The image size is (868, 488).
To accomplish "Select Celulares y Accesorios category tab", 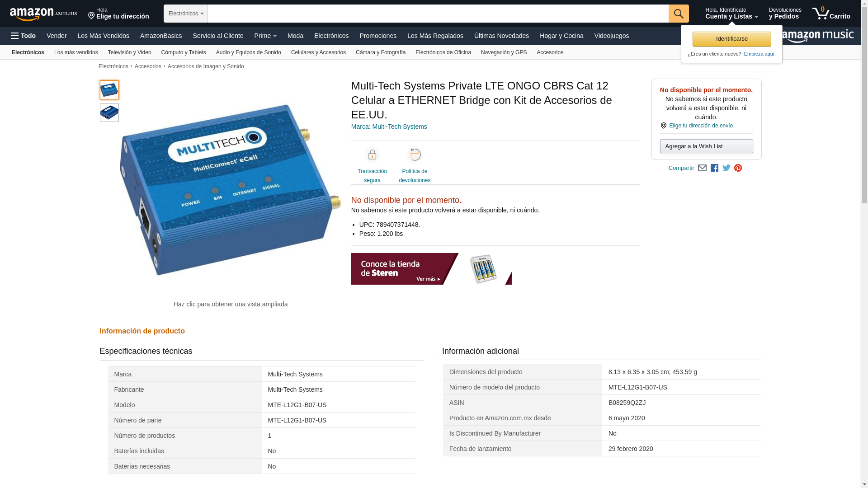I will [318, 52].
